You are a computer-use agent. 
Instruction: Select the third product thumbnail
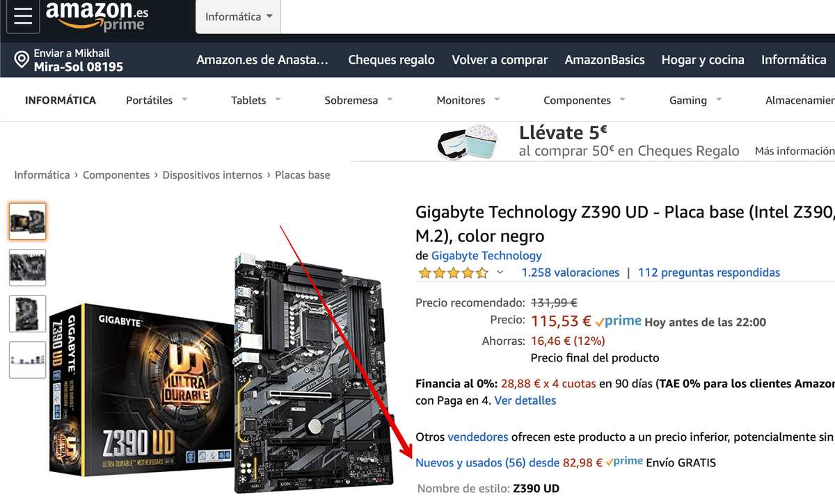(28, 314)
